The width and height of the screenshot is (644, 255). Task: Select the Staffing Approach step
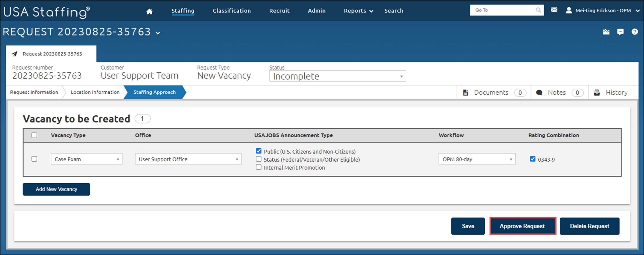(154, 92)
